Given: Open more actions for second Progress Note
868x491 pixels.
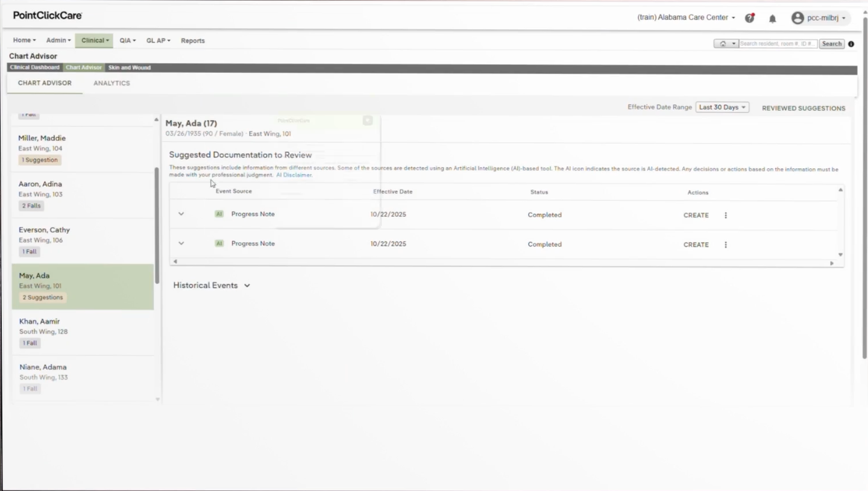Looking at the screenshot, I should 725,245.
